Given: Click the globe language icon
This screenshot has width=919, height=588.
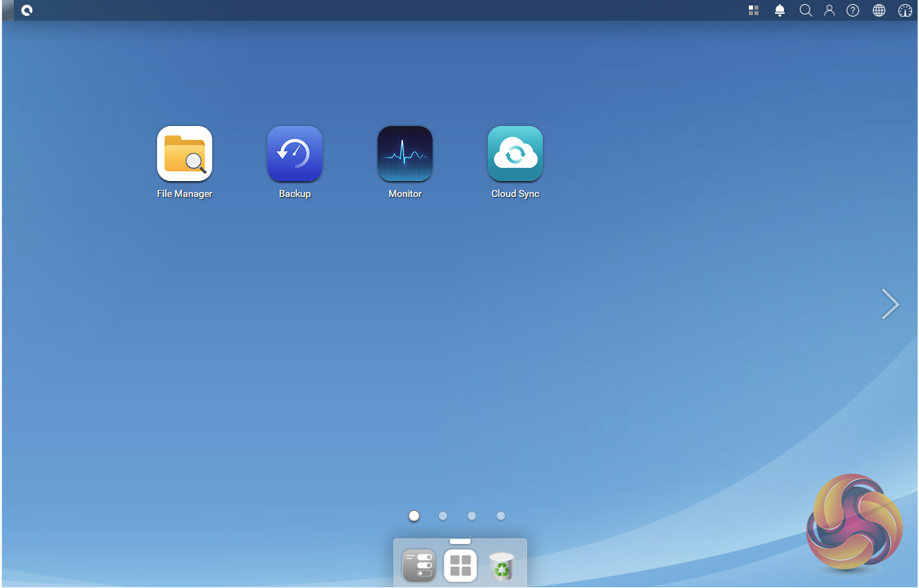Looking at the screenshot, I should coord(879,10).
